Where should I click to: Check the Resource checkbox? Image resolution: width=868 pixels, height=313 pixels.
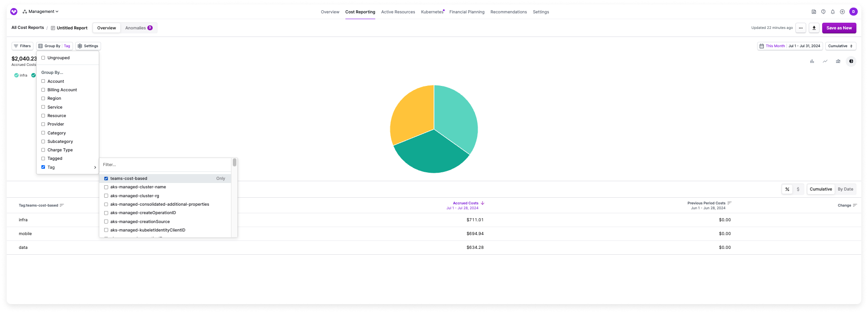[x=43, y=115]
